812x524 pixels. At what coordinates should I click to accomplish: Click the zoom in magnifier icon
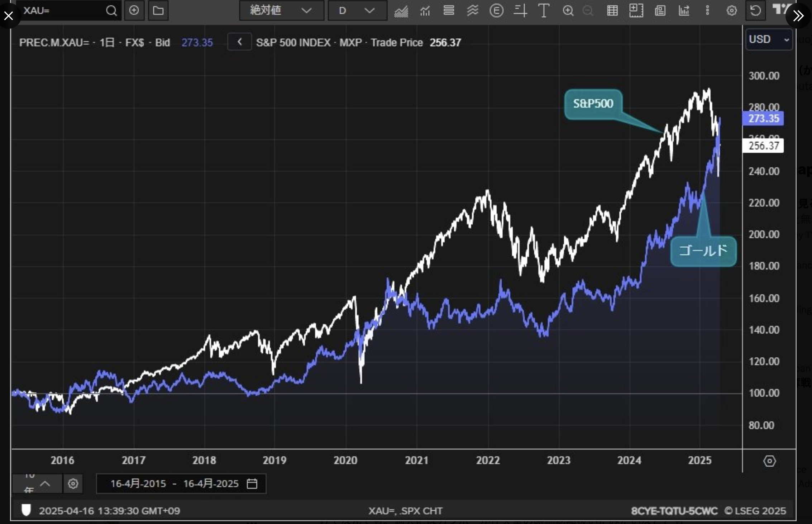[568, 11]
